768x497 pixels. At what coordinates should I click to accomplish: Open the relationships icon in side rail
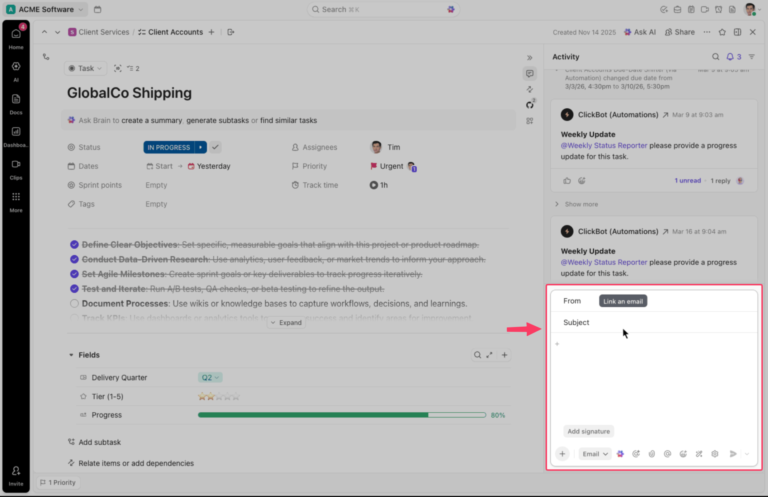point(529,89)
